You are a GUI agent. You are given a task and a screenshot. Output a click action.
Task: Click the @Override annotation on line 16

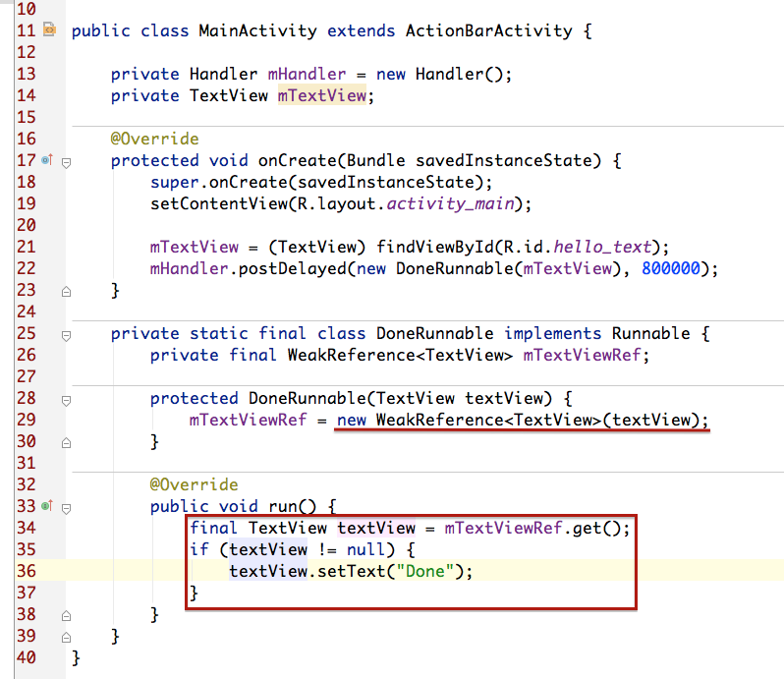(154, 139)
